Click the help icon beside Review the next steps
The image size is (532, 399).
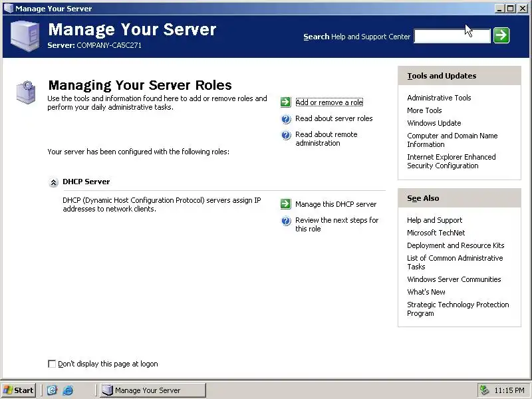(x=286, y=221)
